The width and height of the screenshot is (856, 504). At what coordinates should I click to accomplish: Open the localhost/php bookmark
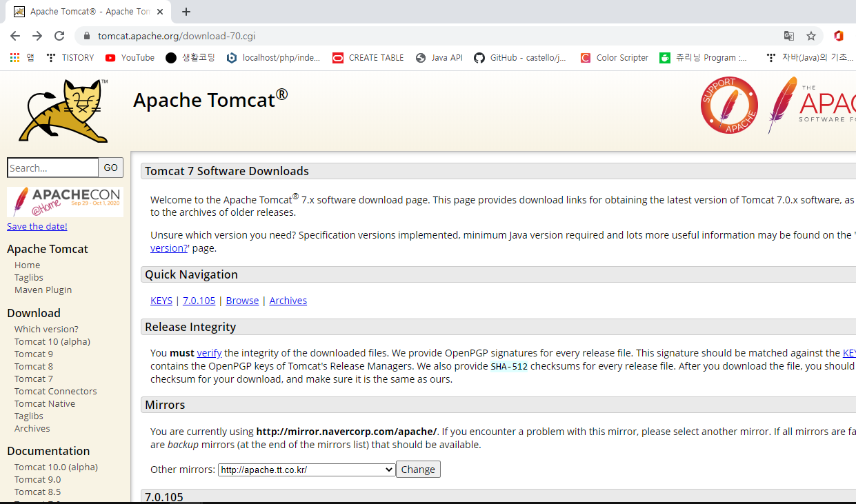[x=274, y=58]
